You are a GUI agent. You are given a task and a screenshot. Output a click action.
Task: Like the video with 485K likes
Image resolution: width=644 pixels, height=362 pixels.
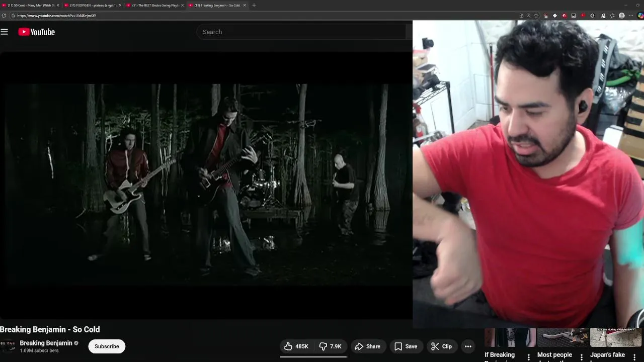click(x=296, y=346)
